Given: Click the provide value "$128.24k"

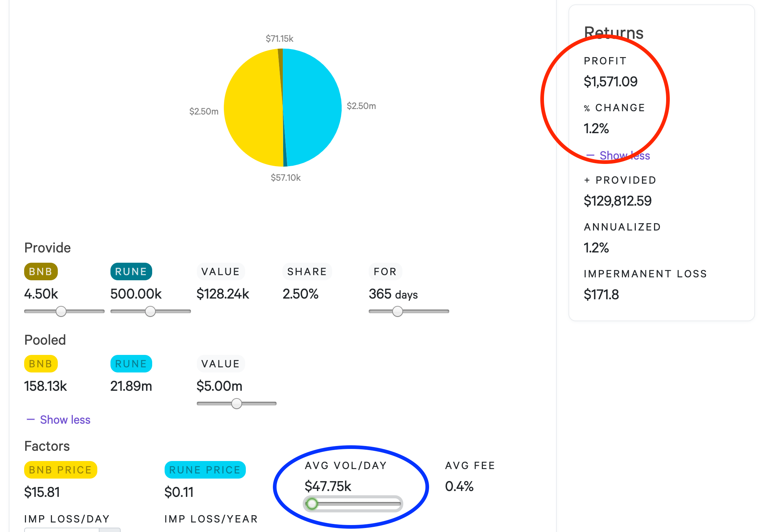Looking at the screenshot, I should (x=223, y=294).
